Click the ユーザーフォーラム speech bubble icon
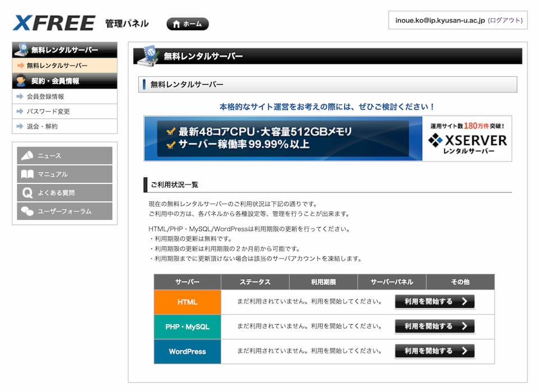The image size is (539, 392). (x=27, y=211)
